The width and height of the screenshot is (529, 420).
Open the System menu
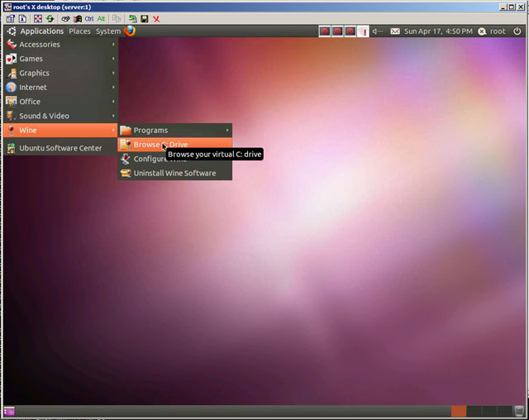pos(108,31)
